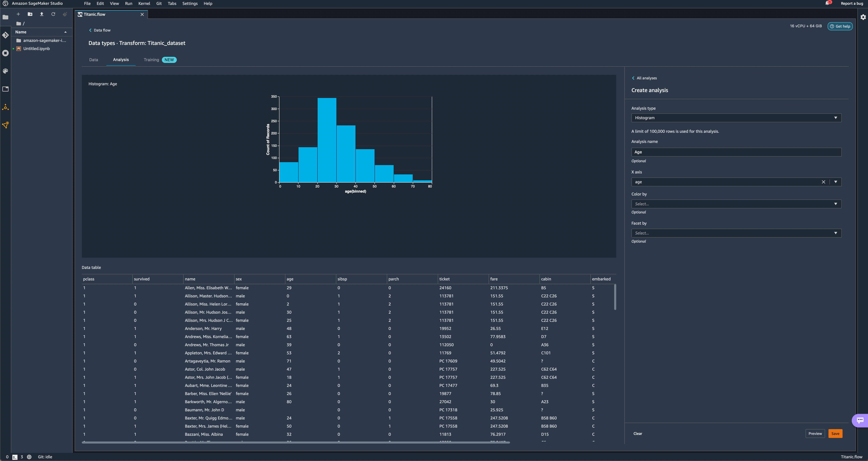Open the chat feedback bubble

pos(860,420)
